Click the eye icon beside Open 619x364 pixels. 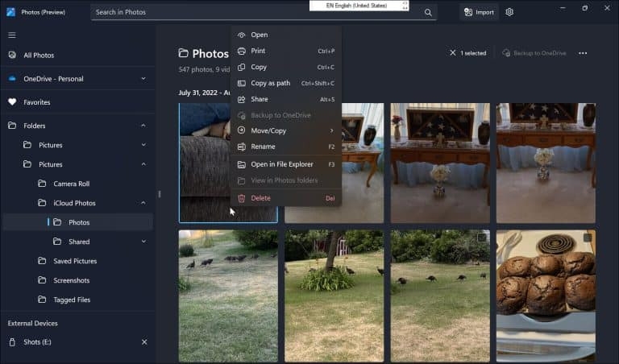pos(242,35)
